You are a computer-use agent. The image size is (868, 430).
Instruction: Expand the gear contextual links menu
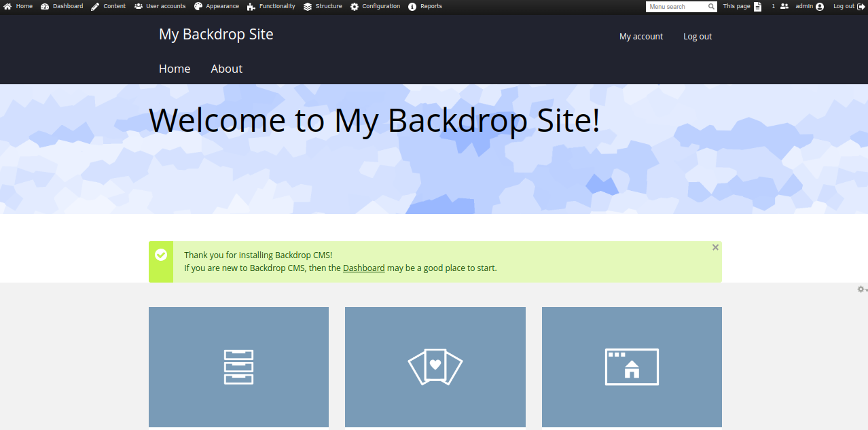tap(861, 289)
